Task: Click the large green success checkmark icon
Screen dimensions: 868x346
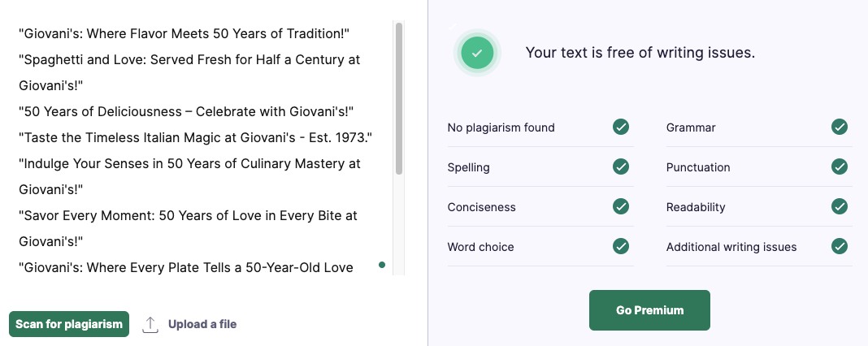Action: (x=477, y=53)
